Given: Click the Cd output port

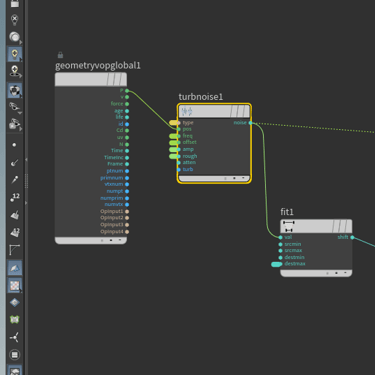Looking at the screenshot, I should 127,131.
